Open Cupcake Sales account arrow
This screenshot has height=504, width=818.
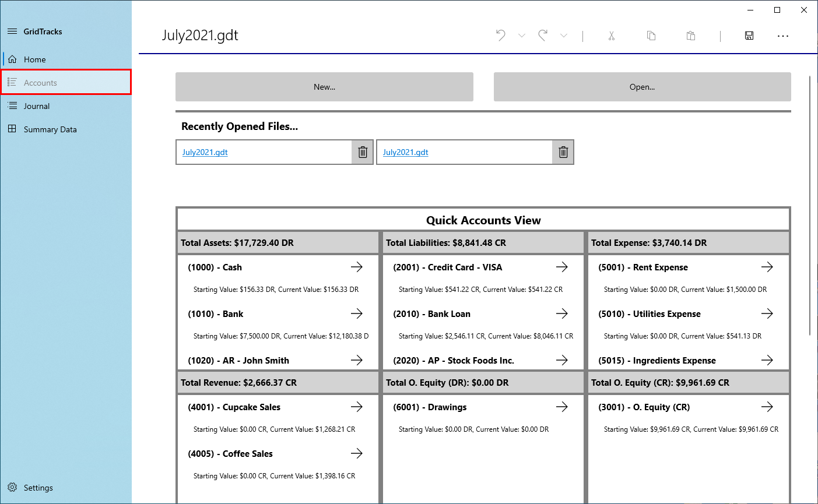(356, 407)
